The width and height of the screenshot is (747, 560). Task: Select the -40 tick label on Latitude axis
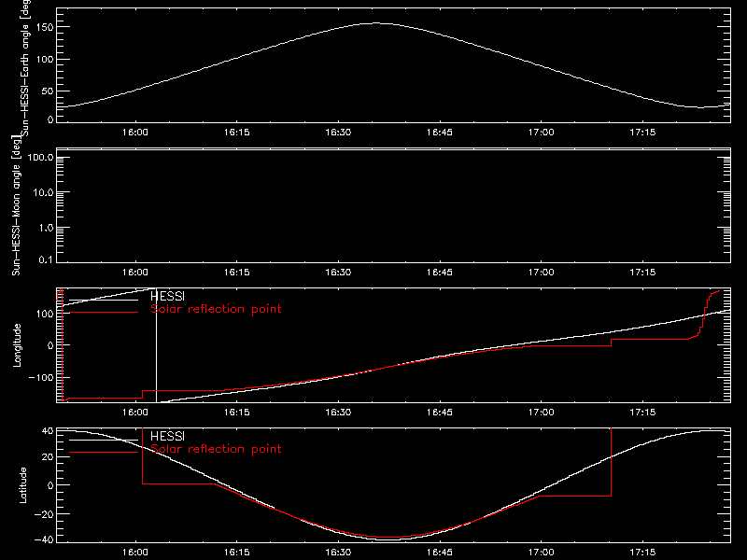(x=44, y=539)
